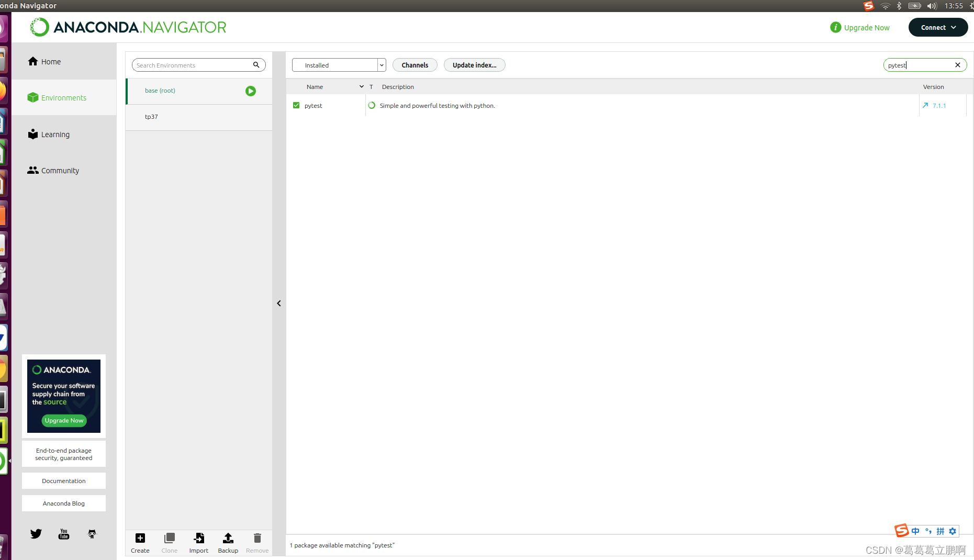
Task: Sort packages by Name column arrow
Action: pos(361,86)
